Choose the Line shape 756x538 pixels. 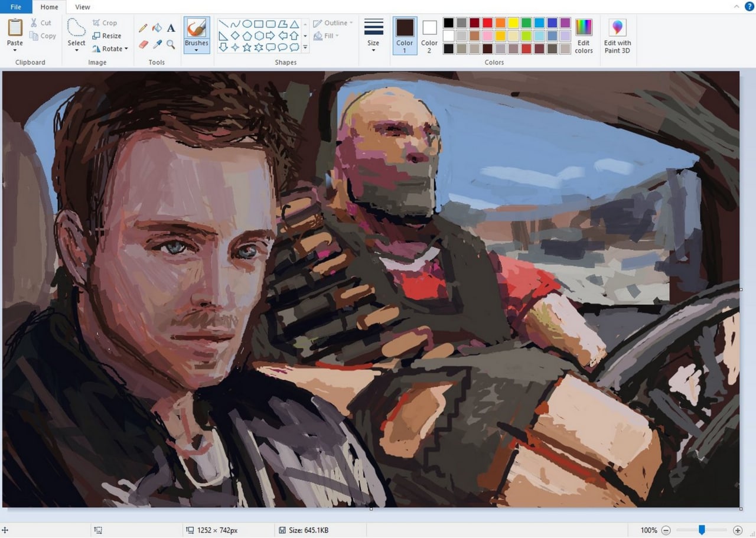click(224, 24)
